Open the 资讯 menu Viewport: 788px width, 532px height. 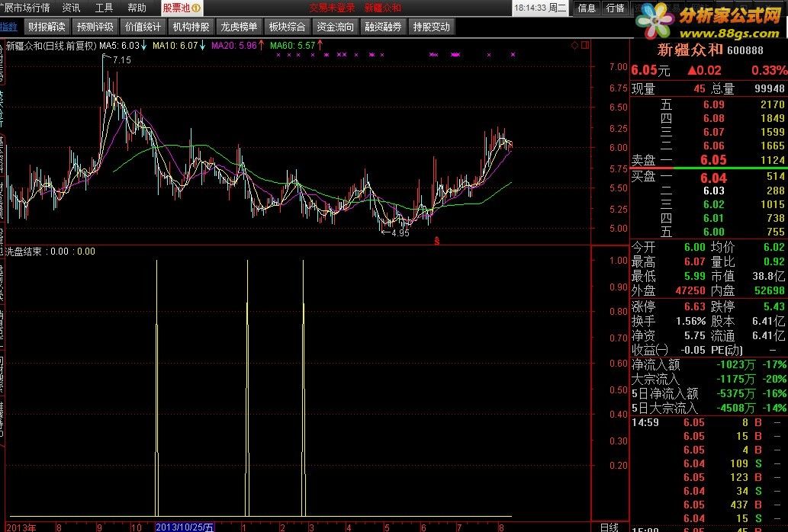coord(72,8)
